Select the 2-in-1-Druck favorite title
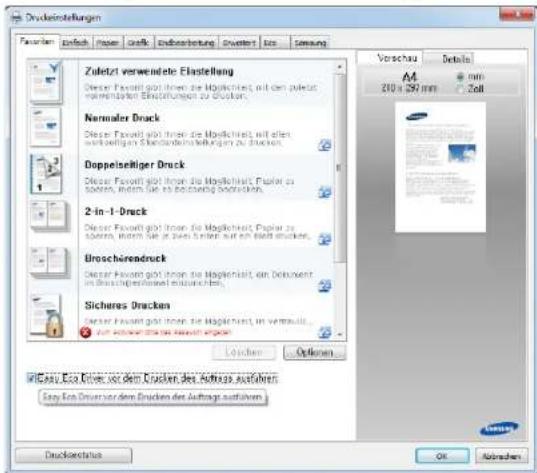 pos(116,212)
